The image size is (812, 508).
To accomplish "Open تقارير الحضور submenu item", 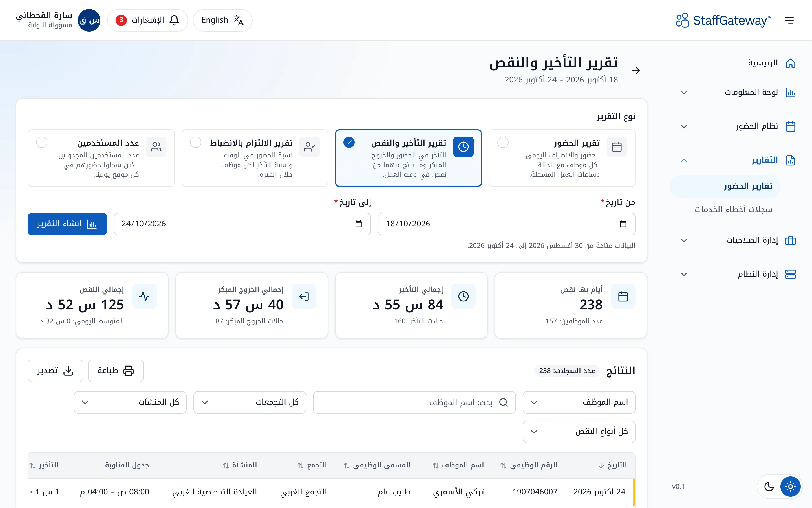I will pos(725,186).
